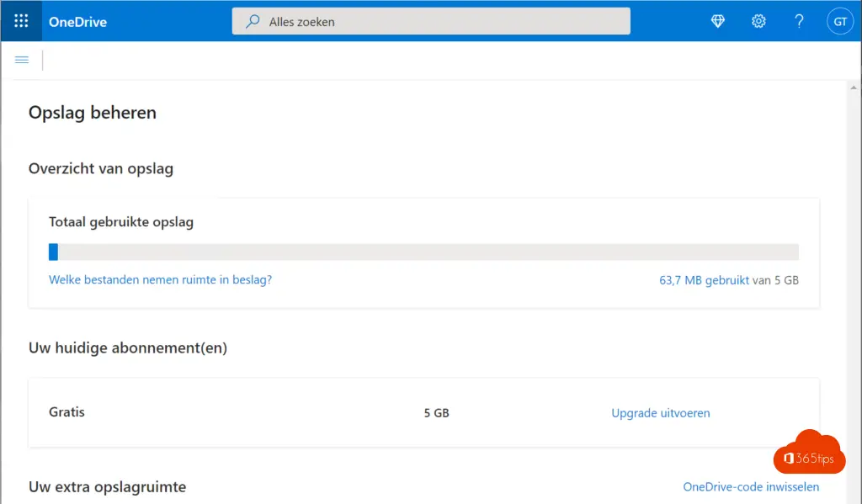
Task: Open 'OneDrive-code inwisselen' link
Action: (x=751, y=486)
